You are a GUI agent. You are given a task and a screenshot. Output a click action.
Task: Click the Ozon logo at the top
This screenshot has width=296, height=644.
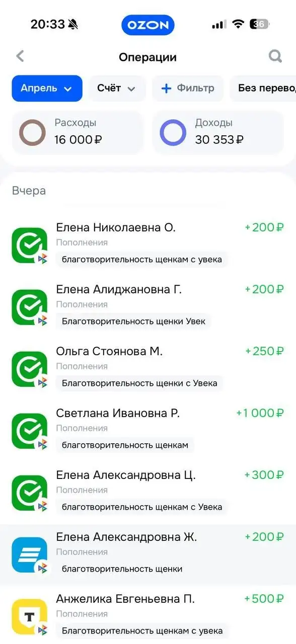pos(148,25)
